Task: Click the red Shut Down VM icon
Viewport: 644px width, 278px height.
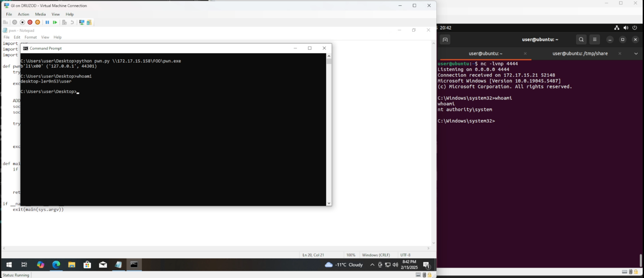Action: (x=30, y=22)
